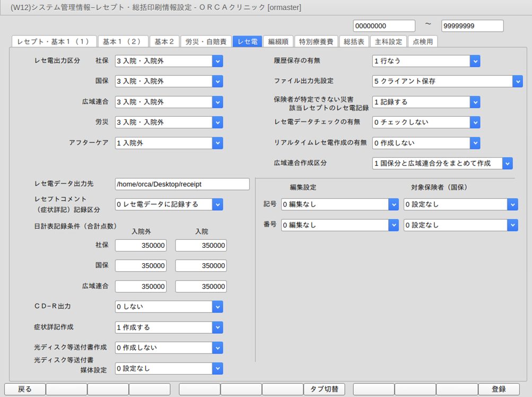
Task: Click the レセ電データ出力先 path field
Action: 182,184
